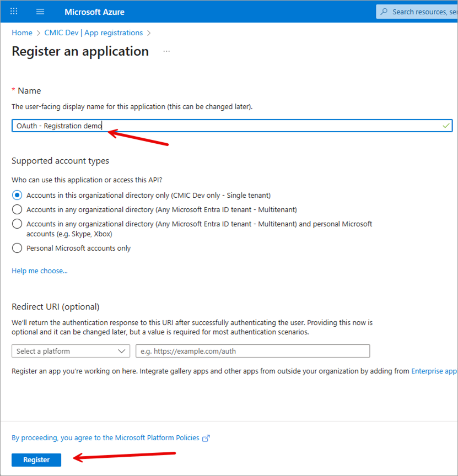
Task: Open the Help me choose link
Action: click(x=39, y=271)
